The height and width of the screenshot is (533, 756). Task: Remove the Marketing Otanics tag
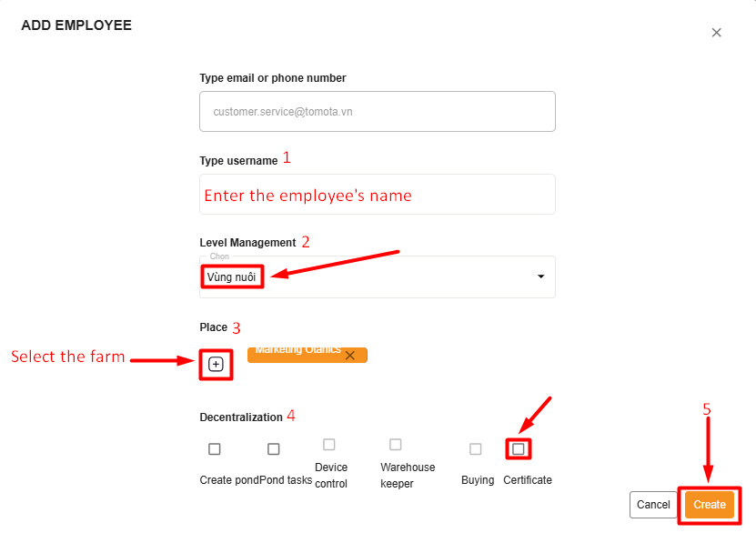(350, 356)
